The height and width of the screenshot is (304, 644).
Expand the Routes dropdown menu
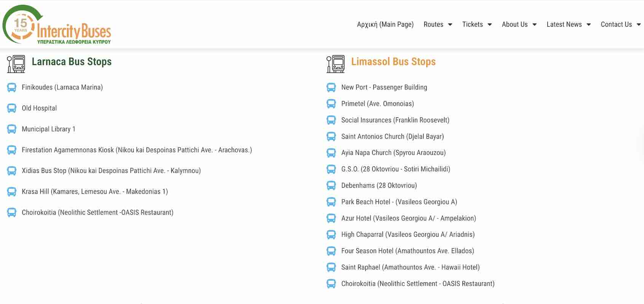tap(438, 24)
